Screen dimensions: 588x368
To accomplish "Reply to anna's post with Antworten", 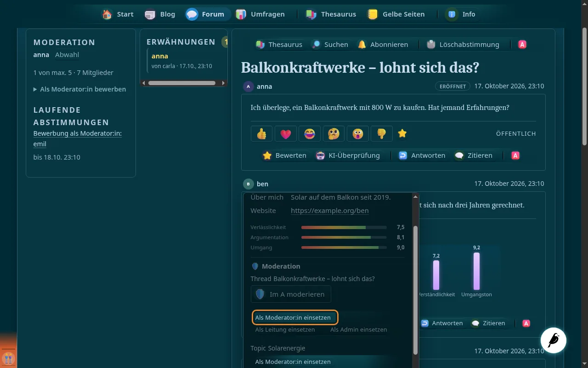I will [422, 155].
